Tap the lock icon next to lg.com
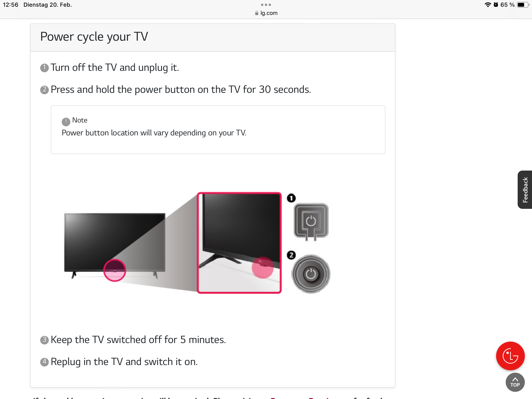The height and width of the screenshot is (399, 532). 256,13
